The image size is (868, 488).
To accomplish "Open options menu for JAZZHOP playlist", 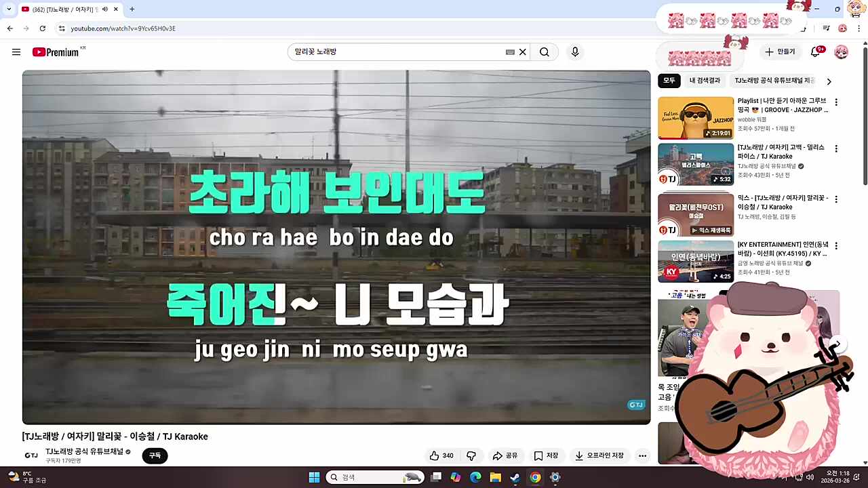I will tap(836, 102).
